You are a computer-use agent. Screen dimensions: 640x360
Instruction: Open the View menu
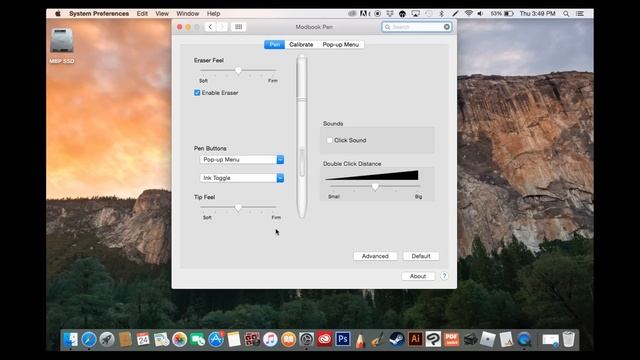pos(162,13)
